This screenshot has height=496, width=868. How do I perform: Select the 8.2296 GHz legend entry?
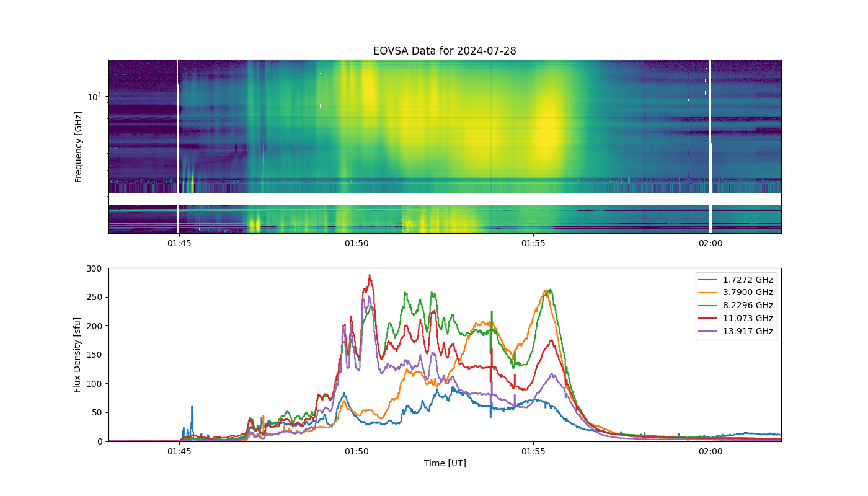click(737, 306)
